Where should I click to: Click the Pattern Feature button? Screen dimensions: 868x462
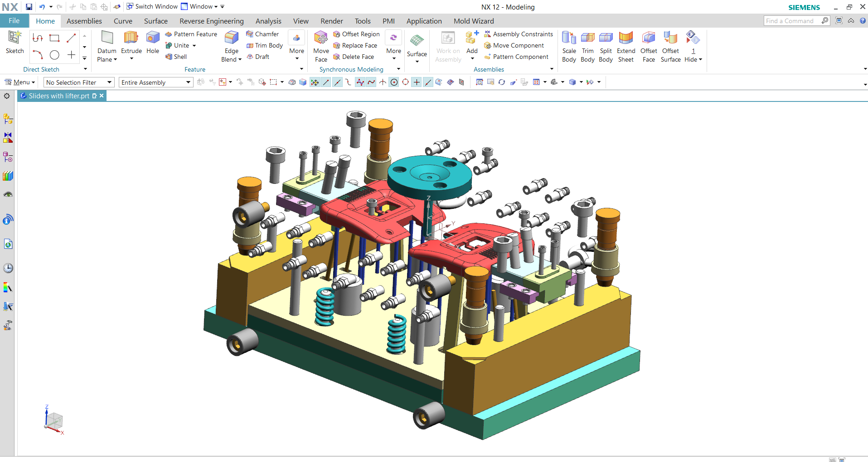point(191,34)
